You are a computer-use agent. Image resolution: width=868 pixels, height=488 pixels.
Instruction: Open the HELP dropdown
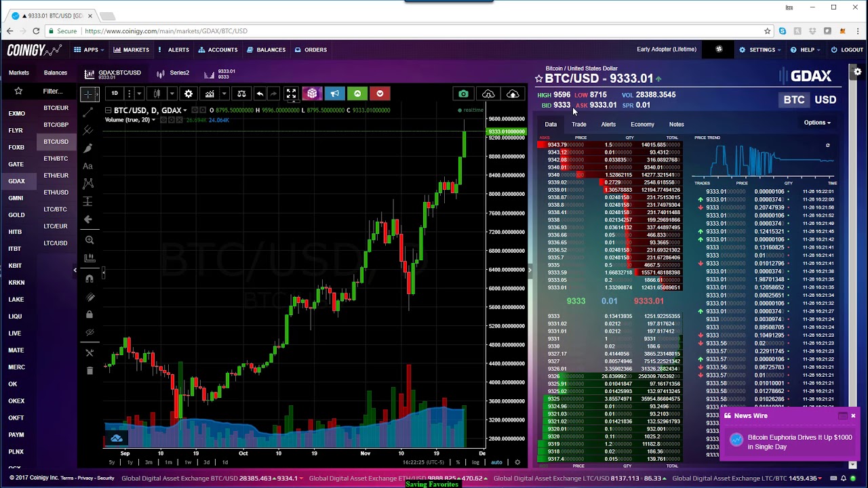(806, 49)
